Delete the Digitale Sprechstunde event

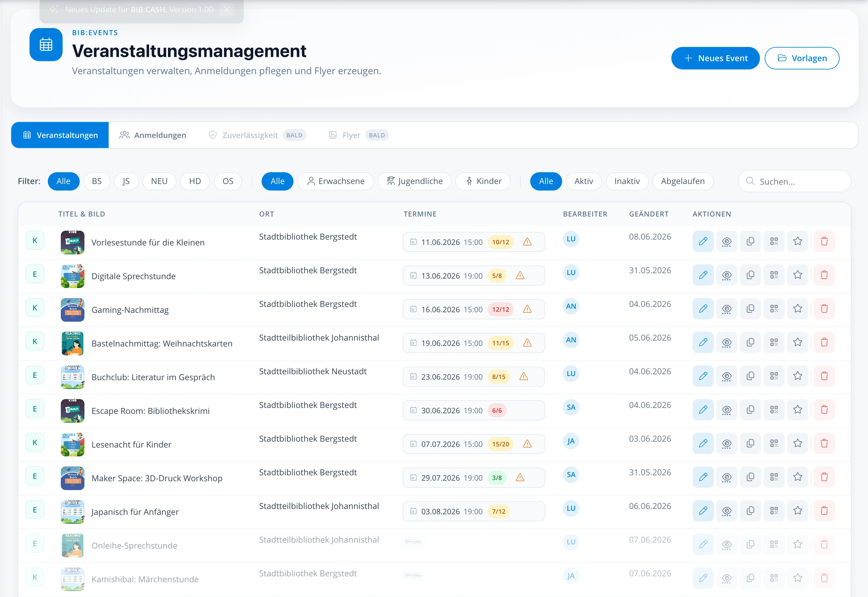pyautogui.click(x=824, y=275)
